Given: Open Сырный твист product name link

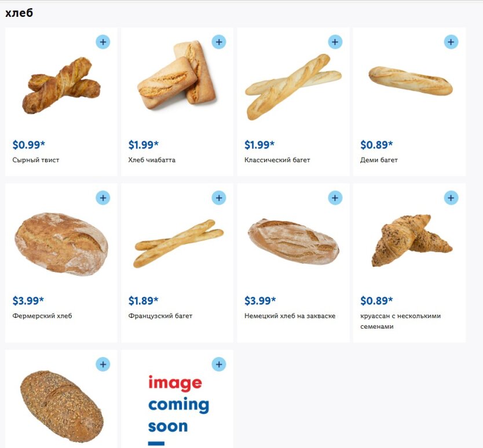Looking at the screenshot, I should pos(36,160).
